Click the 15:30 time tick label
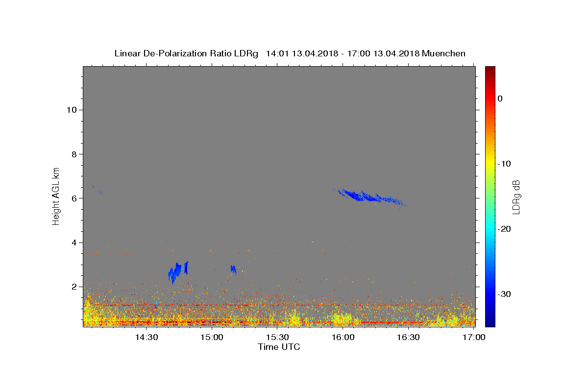Viewport: 588px width, 392px height. click(277, 337)
